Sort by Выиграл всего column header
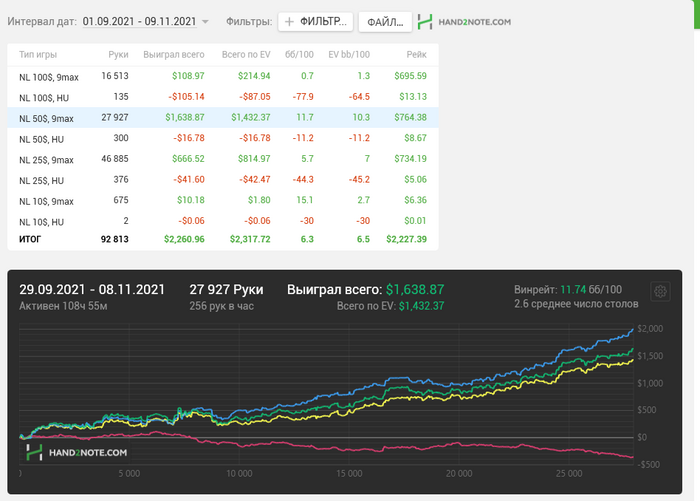700x501 pixels. [174, 54]
